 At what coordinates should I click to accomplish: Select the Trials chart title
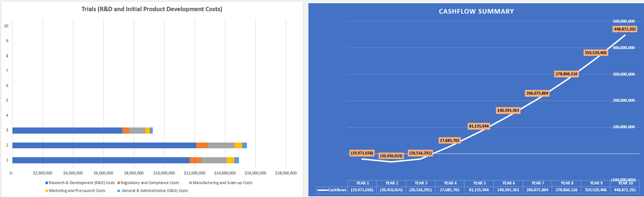152,9
